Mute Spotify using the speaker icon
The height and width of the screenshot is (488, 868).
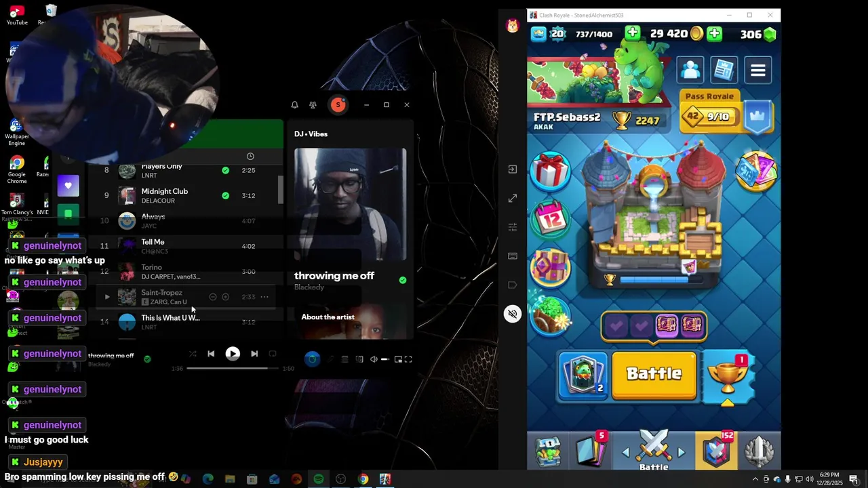374,359
